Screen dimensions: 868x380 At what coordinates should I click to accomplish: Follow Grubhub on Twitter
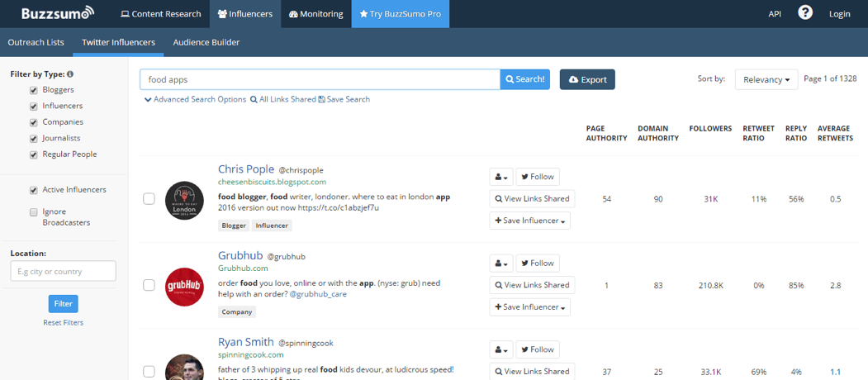(538, 264)
